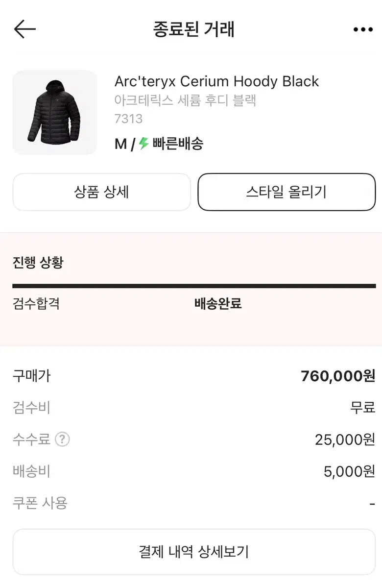This screenshot has height=588, width=382.
Task: Open the Cerium Hoody jacket thumbnail
Action: tap(55, 113)
